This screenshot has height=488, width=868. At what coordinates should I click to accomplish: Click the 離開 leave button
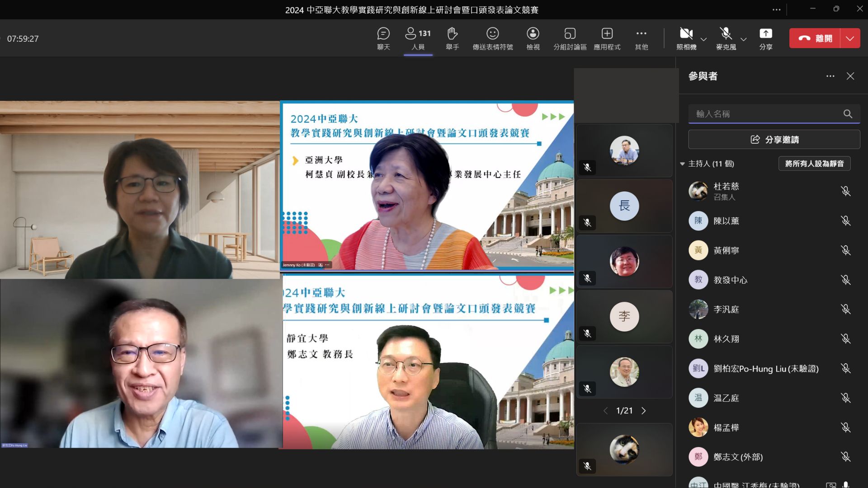click(815, 38)
